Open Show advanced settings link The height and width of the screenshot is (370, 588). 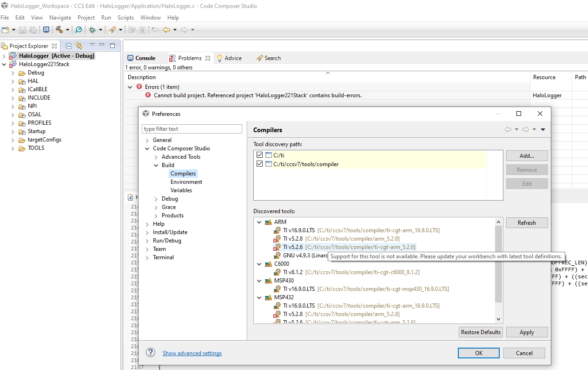click(192, 353)
